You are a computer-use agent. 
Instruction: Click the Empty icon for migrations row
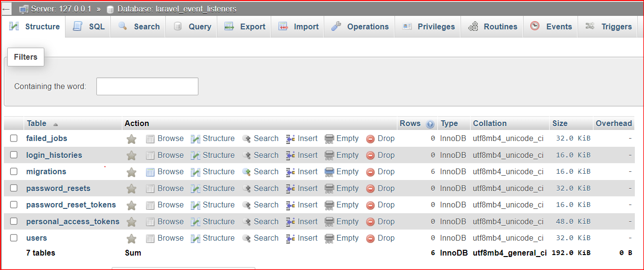click(x=329, y=172)
